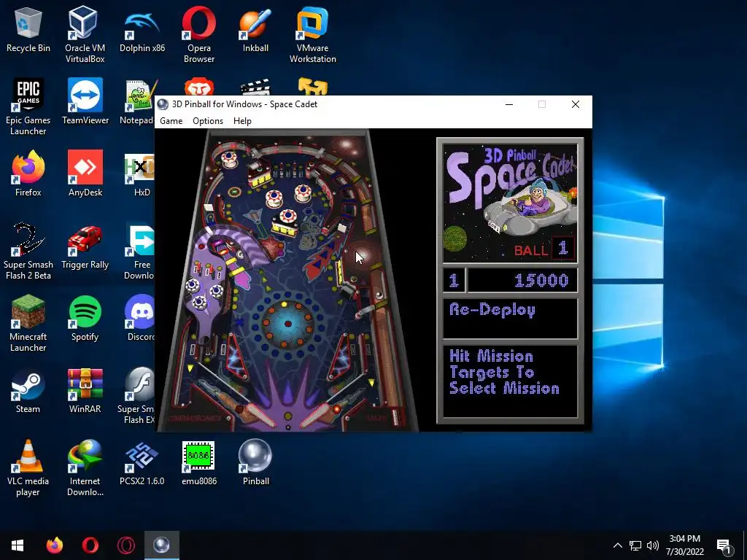
Task: Click the Re-Deploy message text
Action: tap(492, 310)
